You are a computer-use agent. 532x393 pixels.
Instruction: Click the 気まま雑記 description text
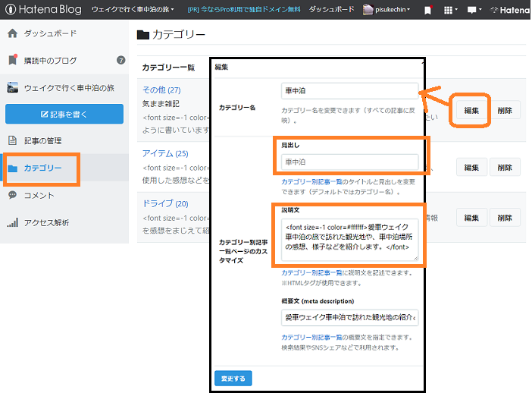click(161, 104)
